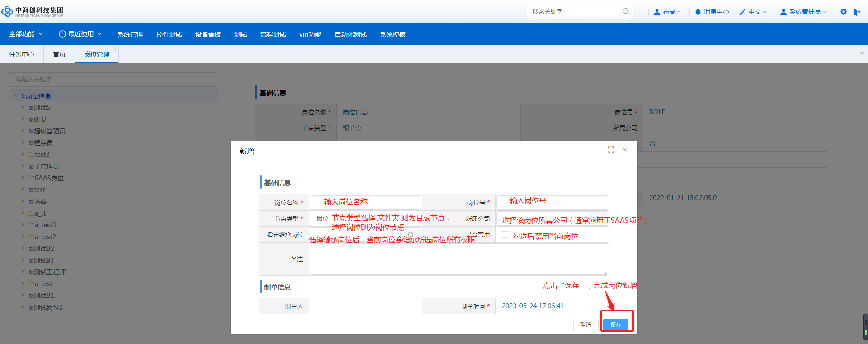Open the 全部功能 dropdown menu
Screen dimensions: 868x344
tap(26, 34)
